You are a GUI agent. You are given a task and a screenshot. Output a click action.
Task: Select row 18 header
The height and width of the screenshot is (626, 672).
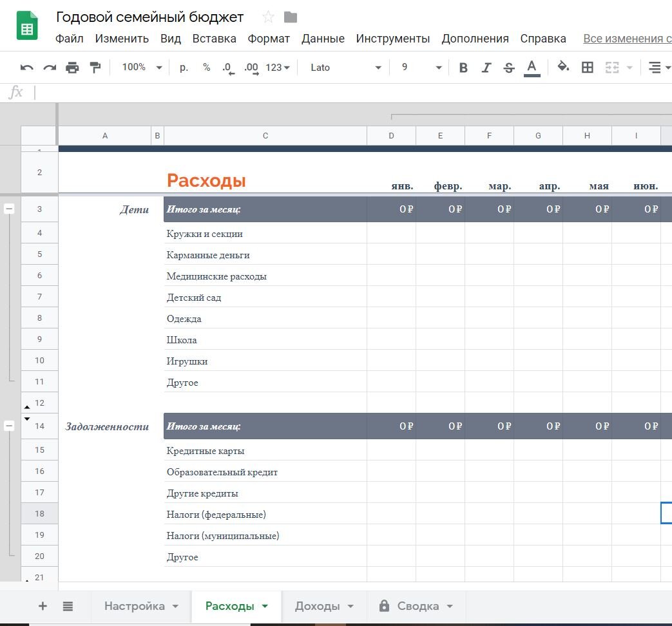point(39,513)
